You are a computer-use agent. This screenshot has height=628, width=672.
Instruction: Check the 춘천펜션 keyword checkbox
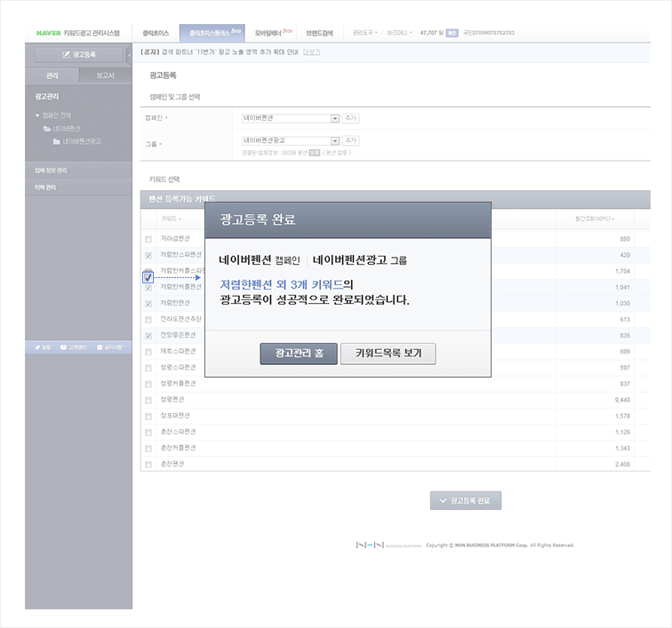pos(148,465)
